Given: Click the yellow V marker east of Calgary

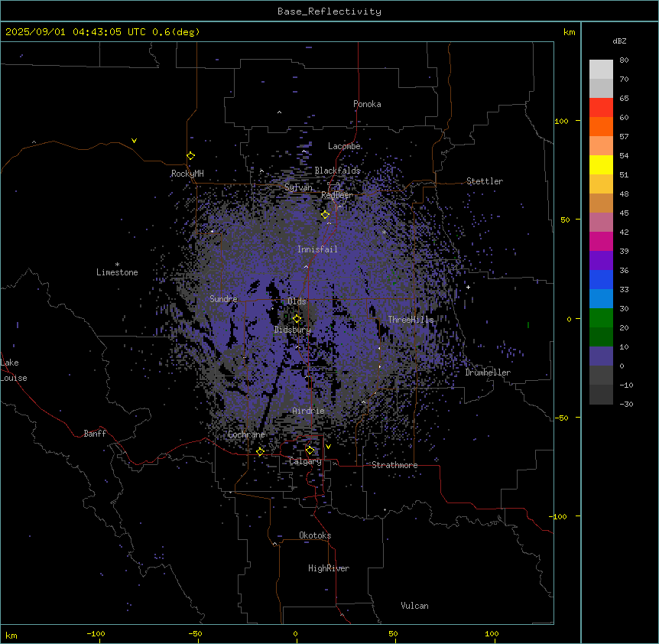Looking at the screenshot, I should (x=328, y=447).
